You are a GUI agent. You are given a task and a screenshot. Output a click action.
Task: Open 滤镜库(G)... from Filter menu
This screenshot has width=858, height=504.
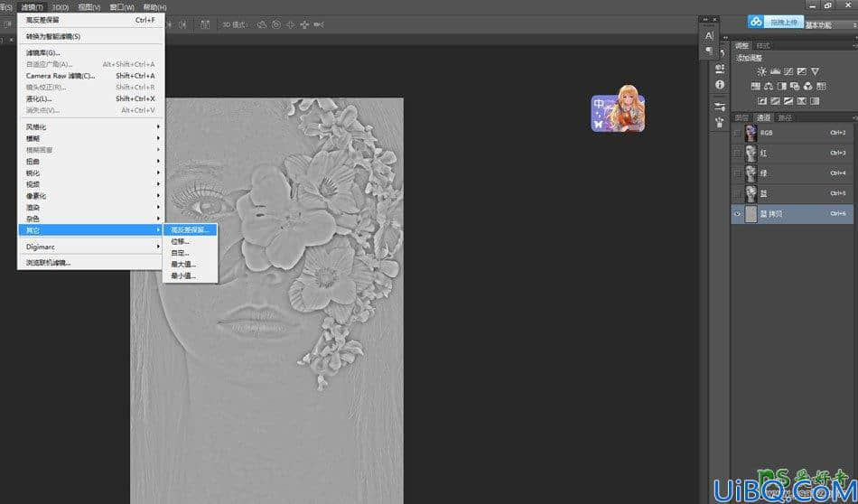91,53
